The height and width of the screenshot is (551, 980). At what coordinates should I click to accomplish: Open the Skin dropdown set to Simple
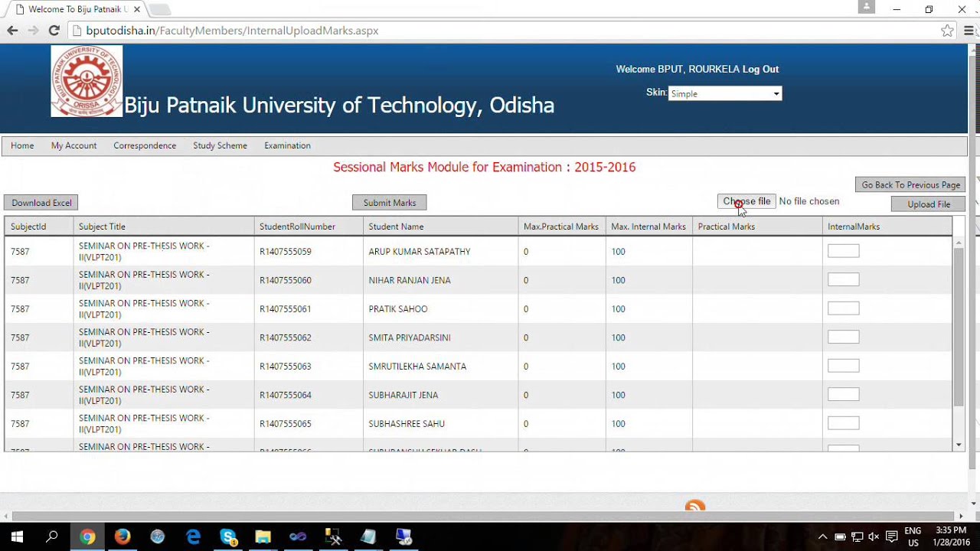click(725, 93)
